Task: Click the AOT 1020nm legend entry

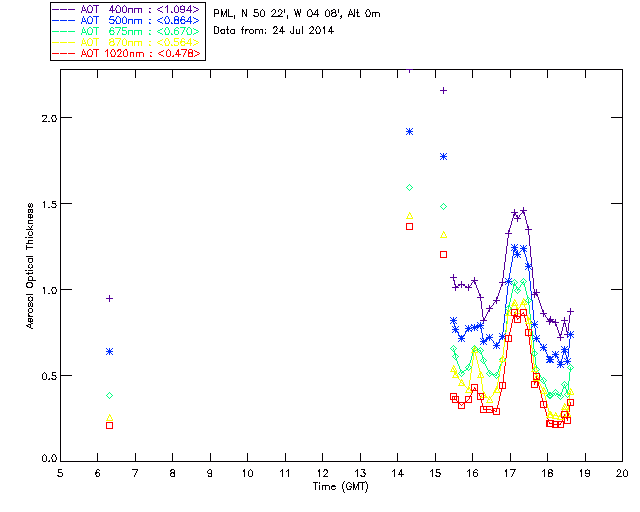Action: click(x=126, y=53)
